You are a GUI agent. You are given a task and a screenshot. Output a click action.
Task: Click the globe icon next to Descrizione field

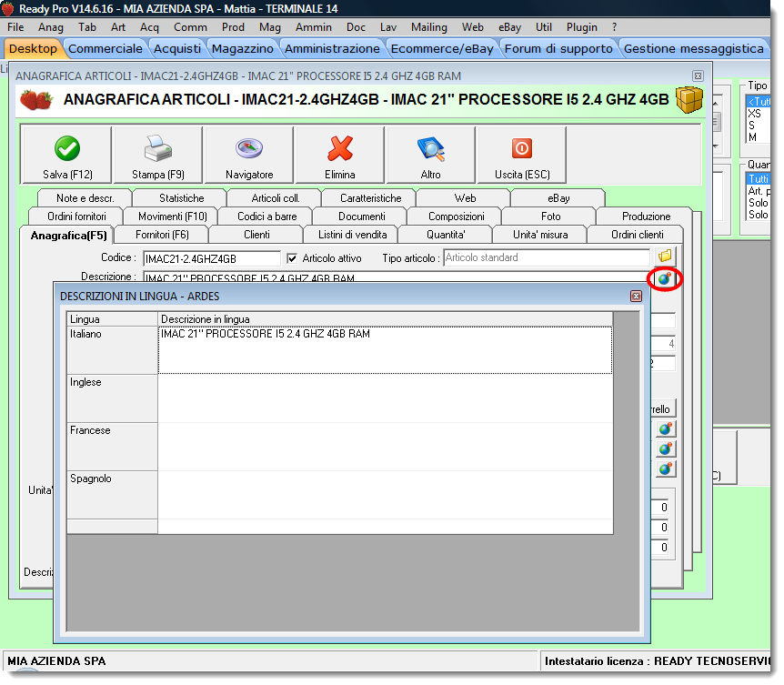coord(665,279)
